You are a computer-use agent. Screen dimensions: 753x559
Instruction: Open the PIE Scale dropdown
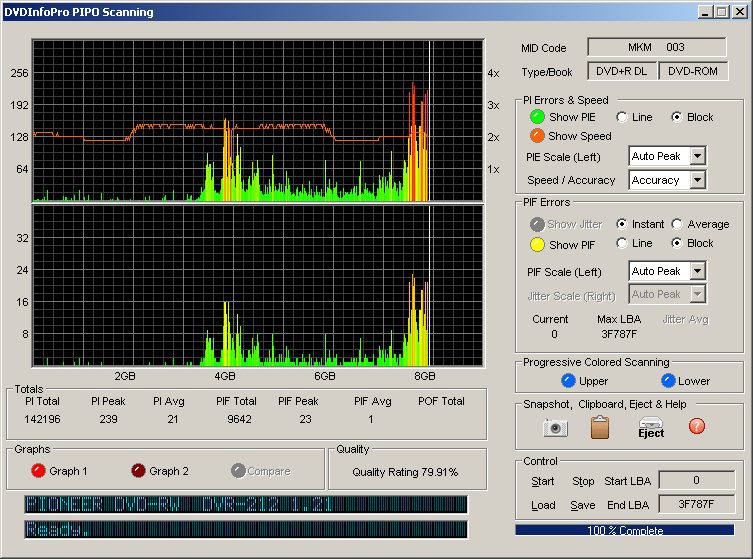(x=698, y=156)
